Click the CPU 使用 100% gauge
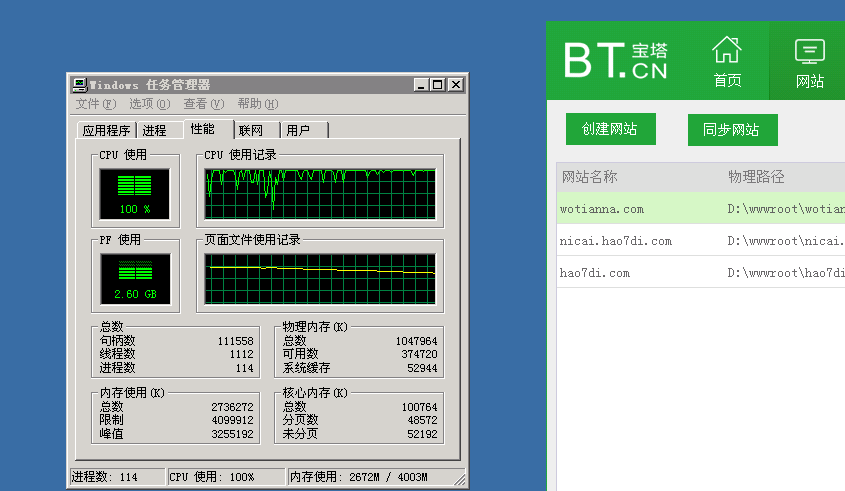Viewport: 845px width, 491px height. [x=135, y=194]
